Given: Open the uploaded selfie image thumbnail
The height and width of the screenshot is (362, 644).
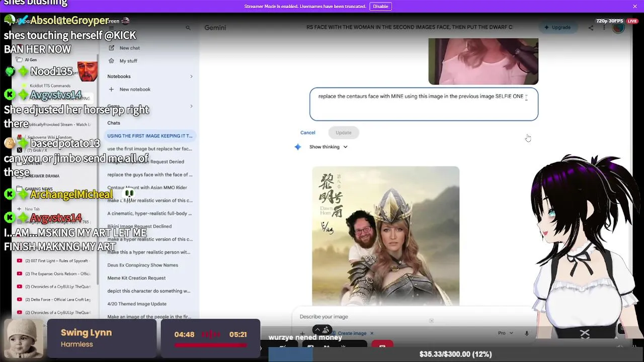Looking at the screenshot, I should [483, 61].
